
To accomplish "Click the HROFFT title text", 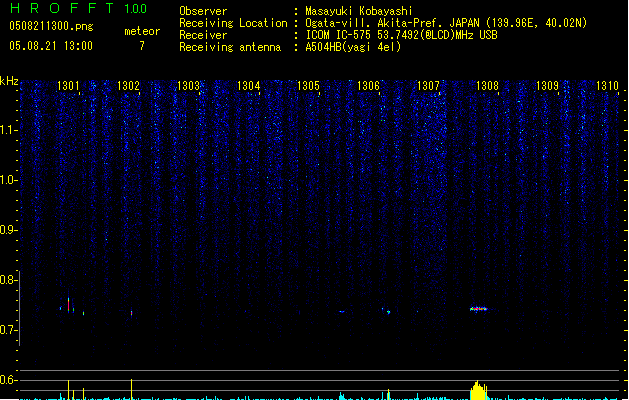I will (62, 8).
